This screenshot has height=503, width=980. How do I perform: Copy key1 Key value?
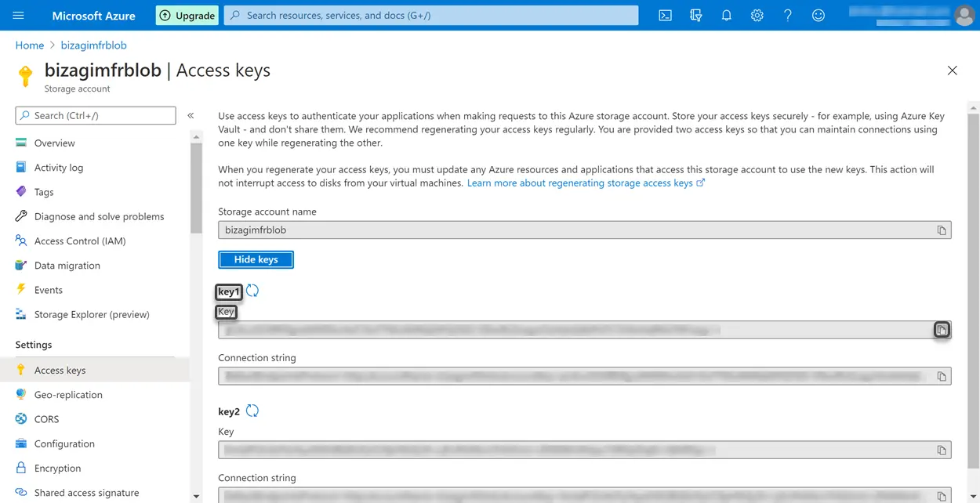[x=942, y=330]
